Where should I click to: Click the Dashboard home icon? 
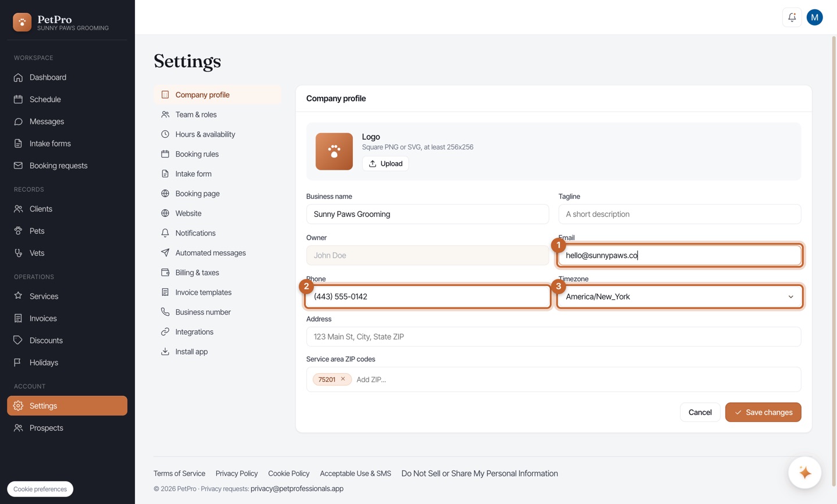coord(19,77)
